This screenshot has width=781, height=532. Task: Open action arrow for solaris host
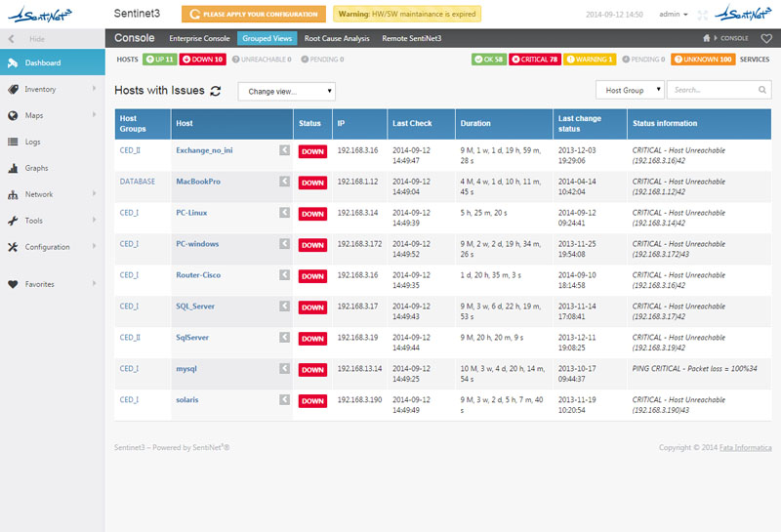pyautogui.click(x=284, y=399)
